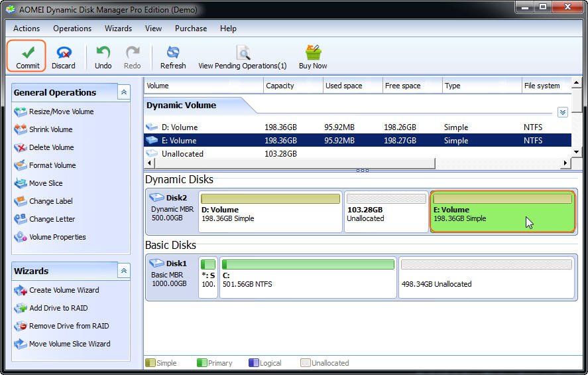Select the D: Volume row in list

(x=180, y=127)
